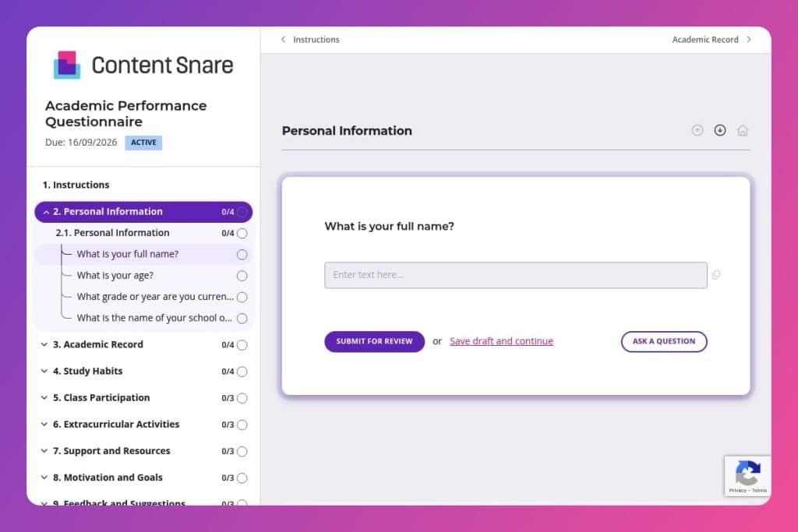Click the Ask a Question button
Screen dimensions: 798x532
pyautogui.click(x=663, y=341)
